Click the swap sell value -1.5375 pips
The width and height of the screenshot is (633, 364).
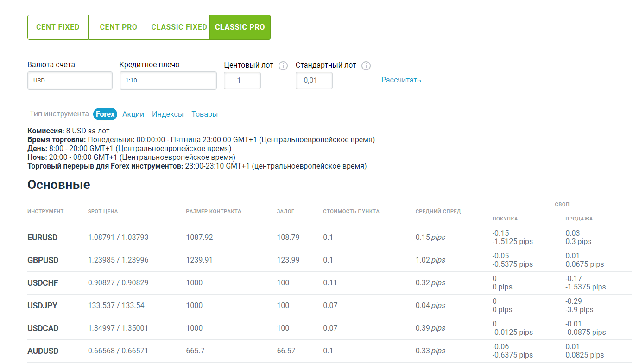point(586,287)
